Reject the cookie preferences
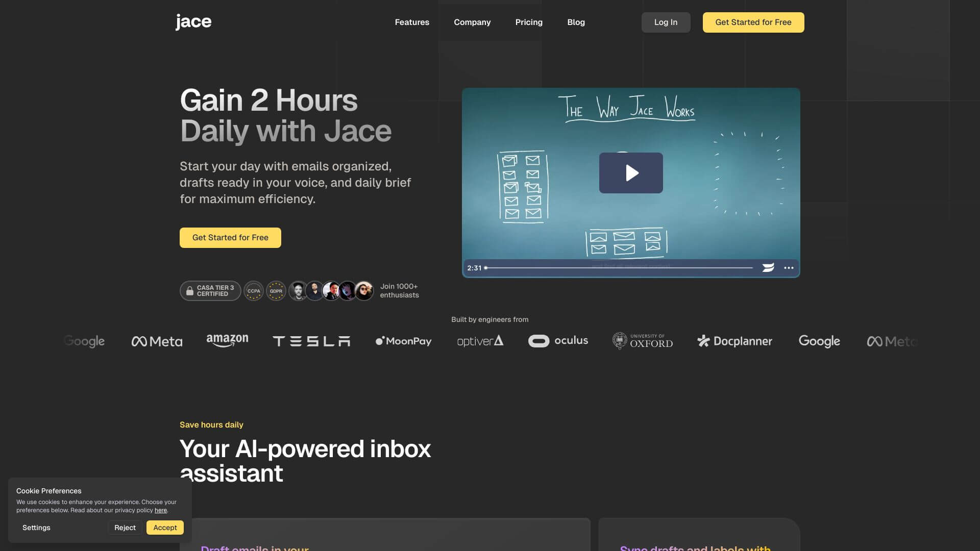The image size is (980, 551). [125, 528]
